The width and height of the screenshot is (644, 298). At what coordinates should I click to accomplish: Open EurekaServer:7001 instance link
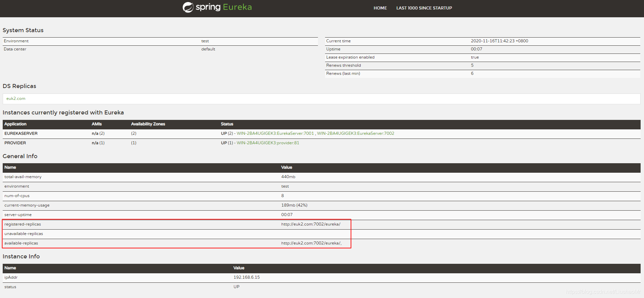point(275,133)
